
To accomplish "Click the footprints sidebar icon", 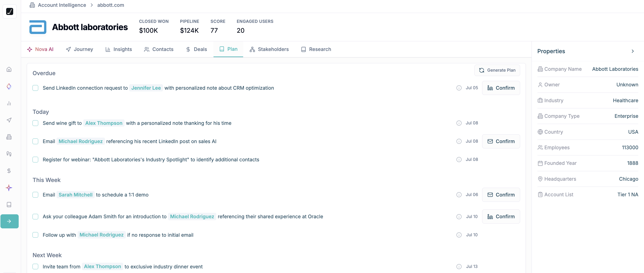I will [x=9, y=154].
